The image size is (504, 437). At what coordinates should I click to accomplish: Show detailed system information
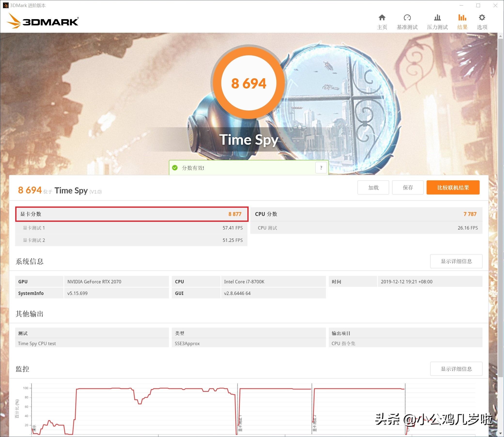coord(456,261)
